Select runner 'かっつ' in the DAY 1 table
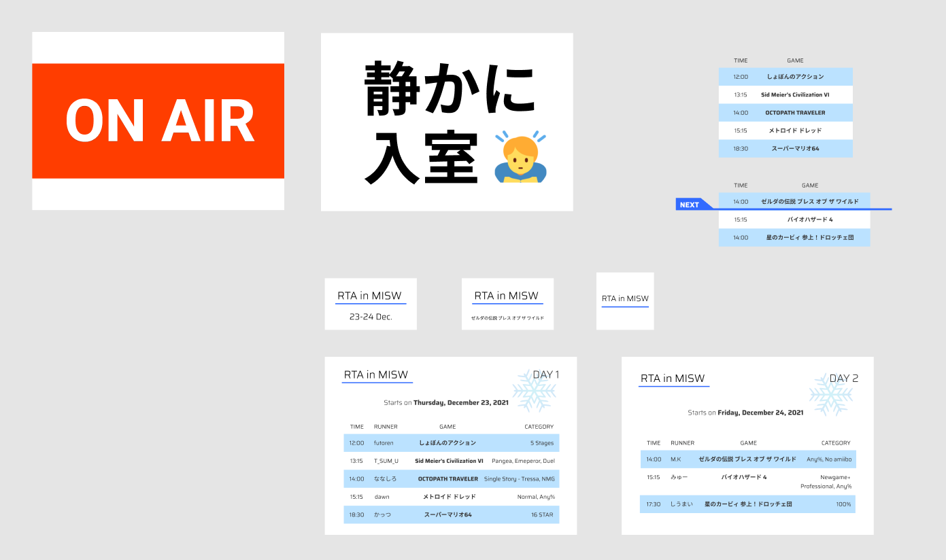 point(382,514)
